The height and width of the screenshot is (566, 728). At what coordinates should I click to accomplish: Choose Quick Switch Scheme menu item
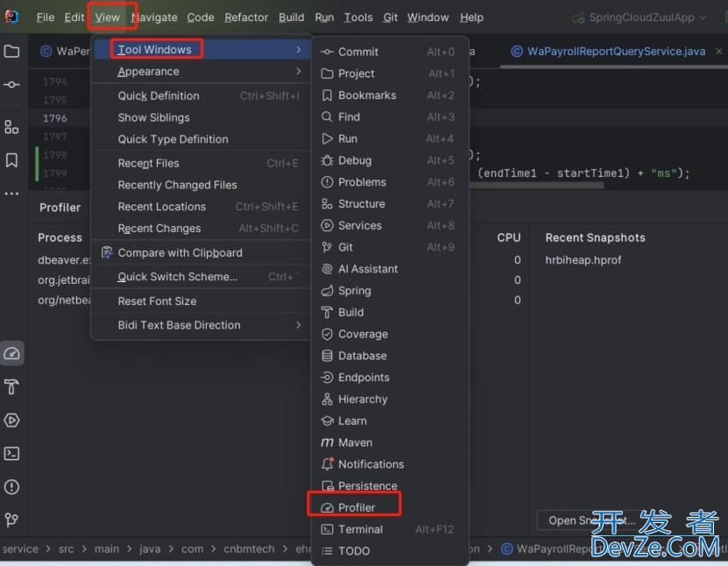(201, 277)
